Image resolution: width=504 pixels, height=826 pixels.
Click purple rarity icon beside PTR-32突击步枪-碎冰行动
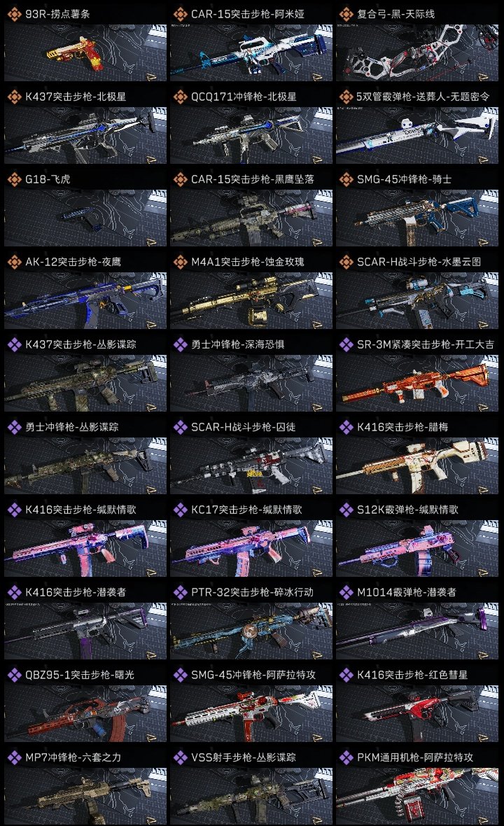(181, 592)
